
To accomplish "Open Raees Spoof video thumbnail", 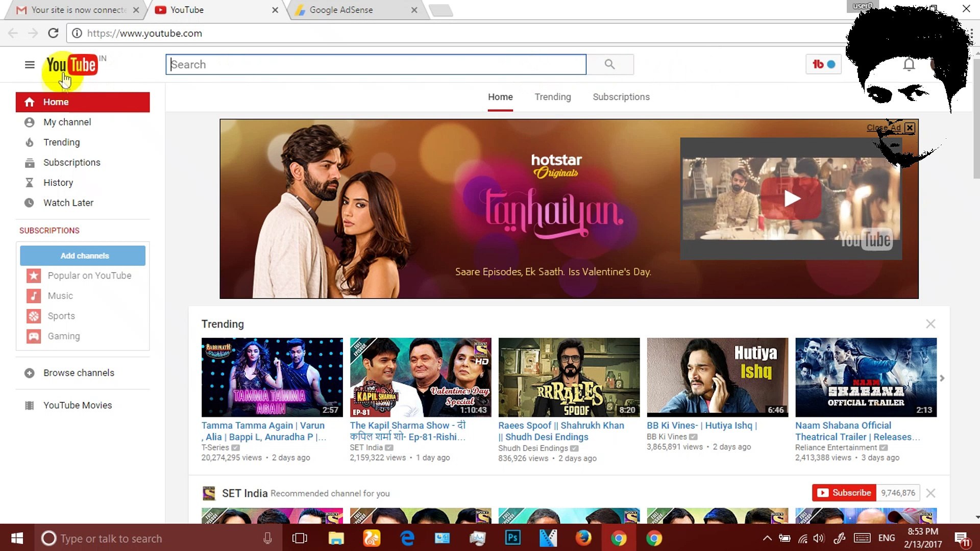I will (x=569, y=377).
